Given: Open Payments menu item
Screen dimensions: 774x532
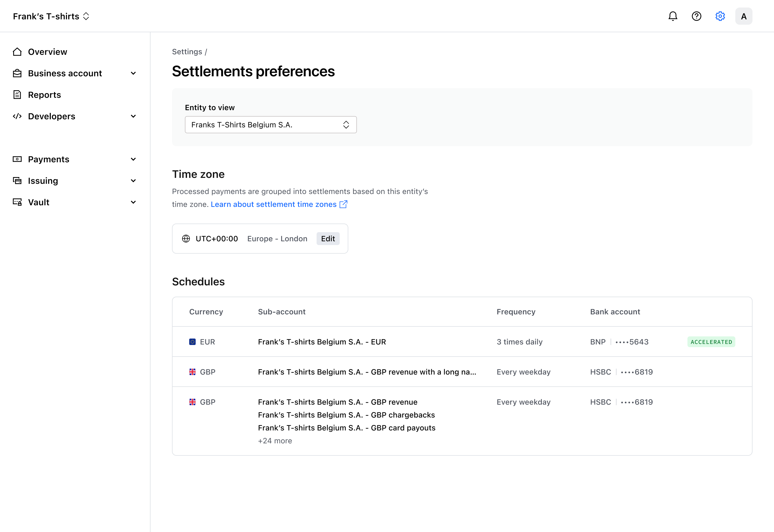Looking at the screenshot, I should (x=49, y=159).
